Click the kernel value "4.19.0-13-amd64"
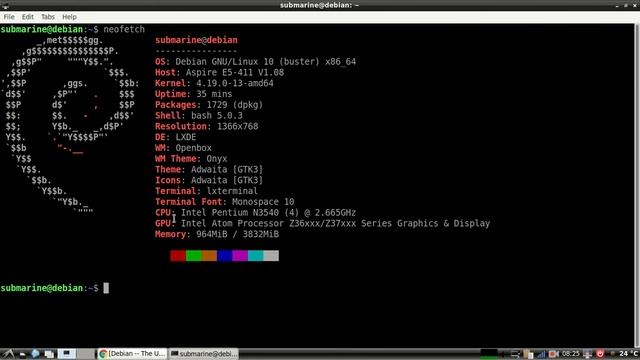The width and height of the screenshot is (640, 360). tap(235, 83)
